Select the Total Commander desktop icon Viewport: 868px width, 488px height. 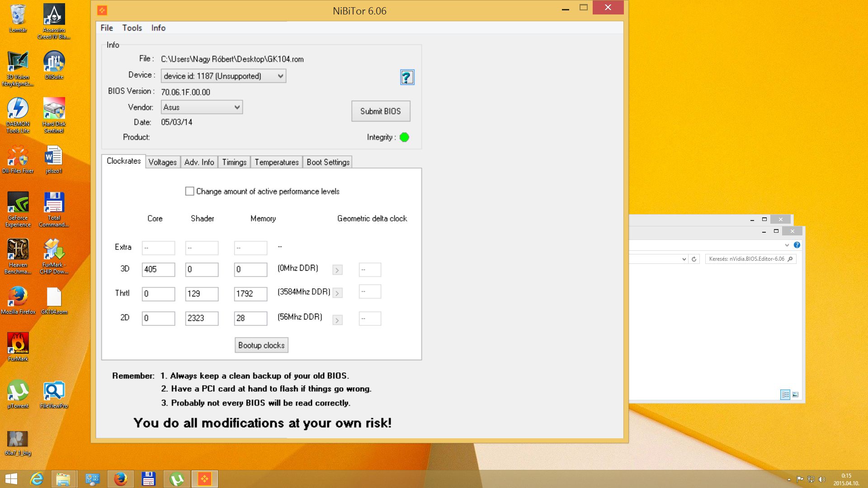54,209
